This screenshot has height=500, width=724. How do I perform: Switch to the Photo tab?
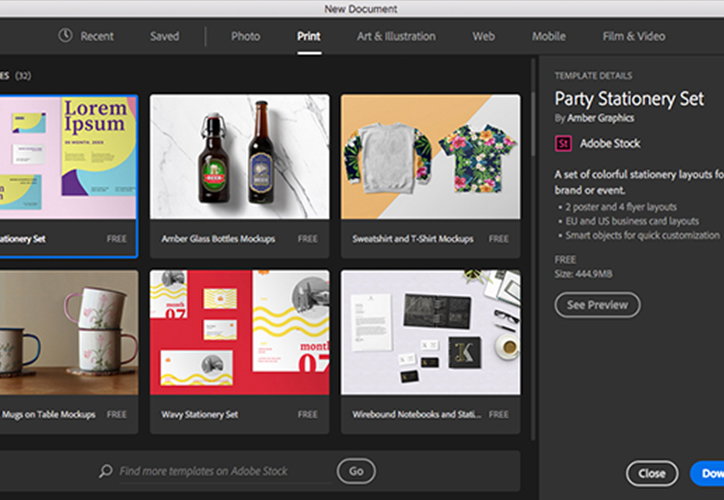(x=246, y=36)
